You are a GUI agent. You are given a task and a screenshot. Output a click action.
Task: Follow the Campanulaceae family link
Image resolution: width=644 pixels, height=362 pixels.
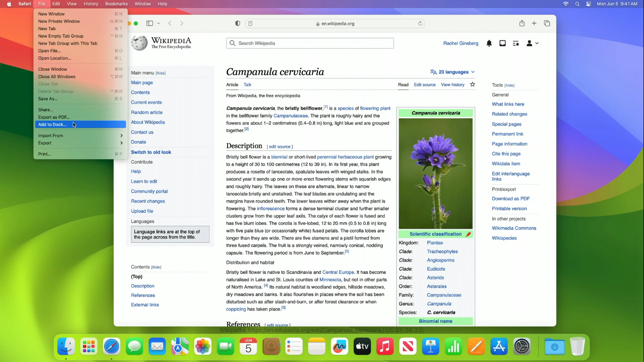(x=444, y=295)
